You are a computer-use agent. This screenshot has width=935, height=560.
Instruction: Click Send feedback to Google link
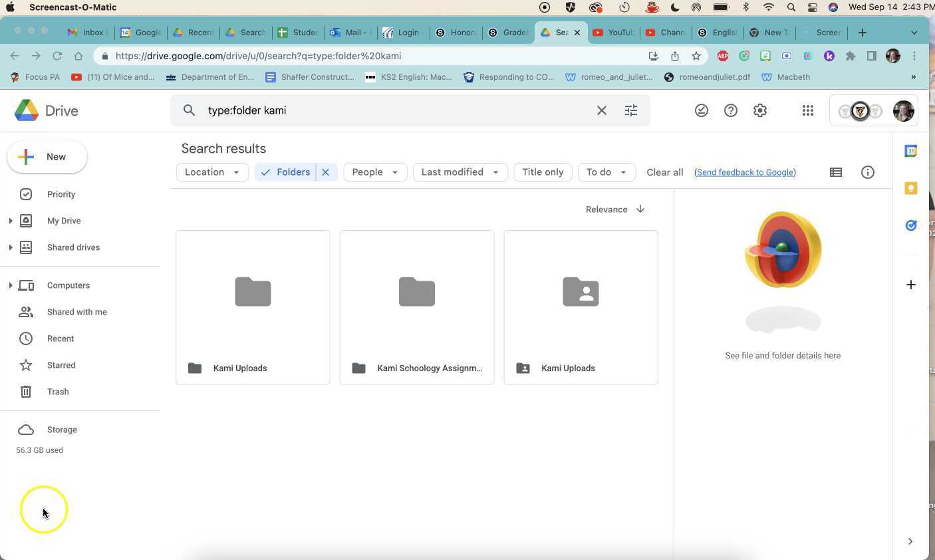coord(744,172)
